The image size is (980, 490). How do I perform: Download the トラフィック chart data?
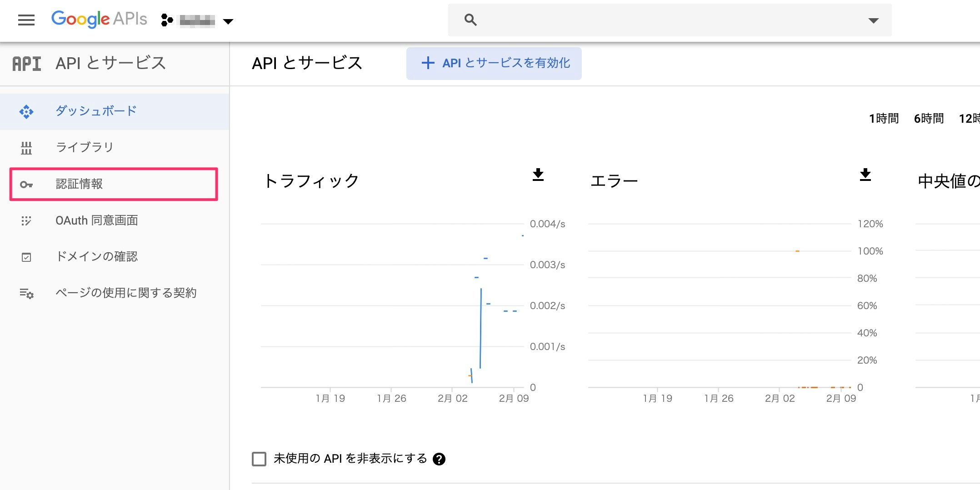point(538,175)
